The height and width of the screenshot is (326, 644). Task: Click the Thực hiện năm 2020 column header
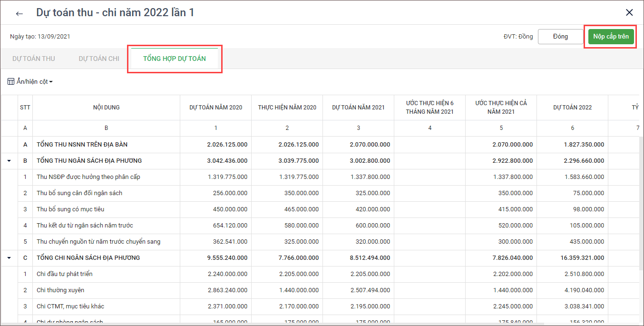(x=287, y=108)
